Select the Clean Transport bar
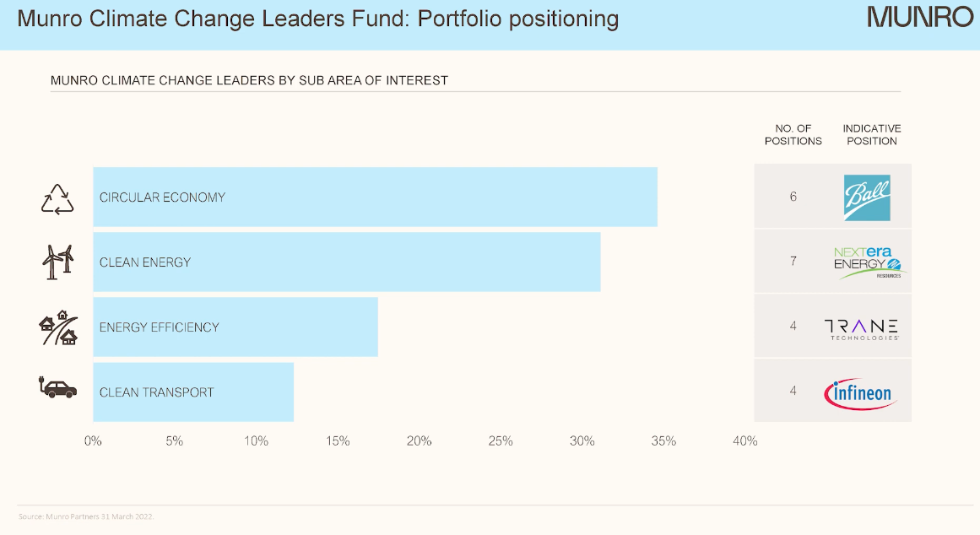 tap(192, 392)
